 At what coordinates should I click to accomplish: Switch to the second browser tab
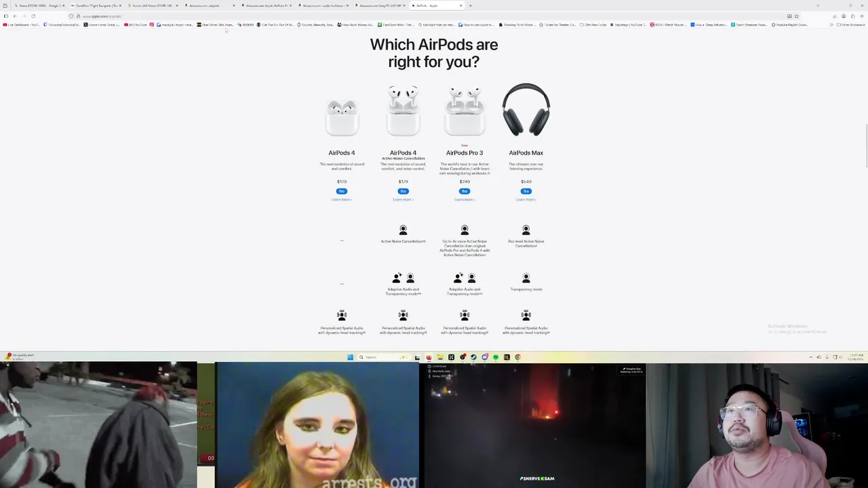[x=95, y=5]
